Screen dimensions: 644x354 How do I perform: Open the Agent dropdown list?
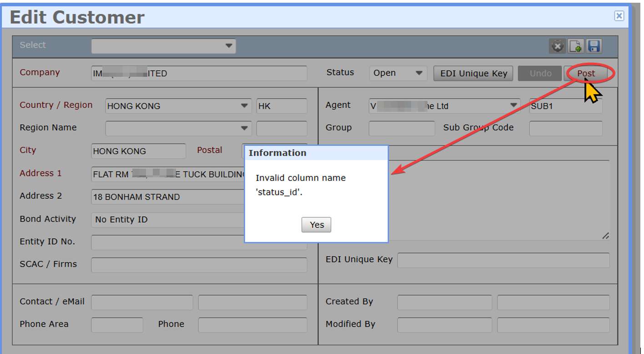point(445,106)
